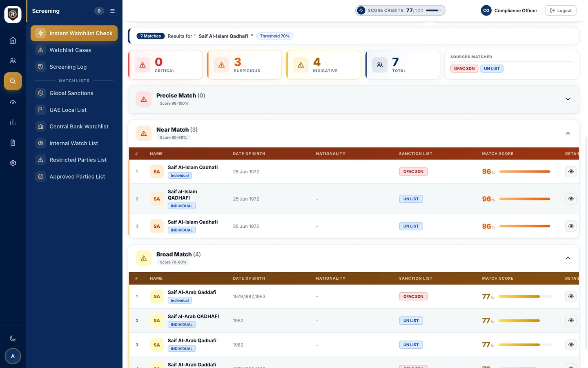
Task: Open the bar chart analytics rail icon
Action: coord(13,122)
